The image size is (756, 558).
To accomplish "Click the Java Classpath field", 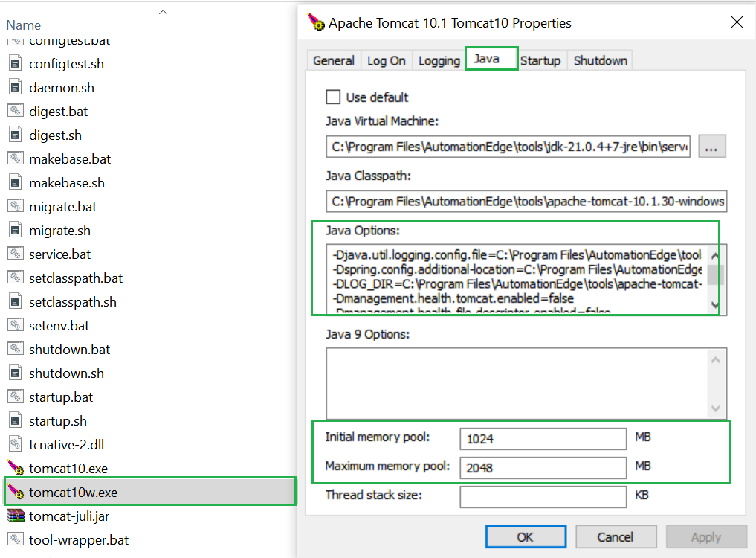I will (526, 202).
